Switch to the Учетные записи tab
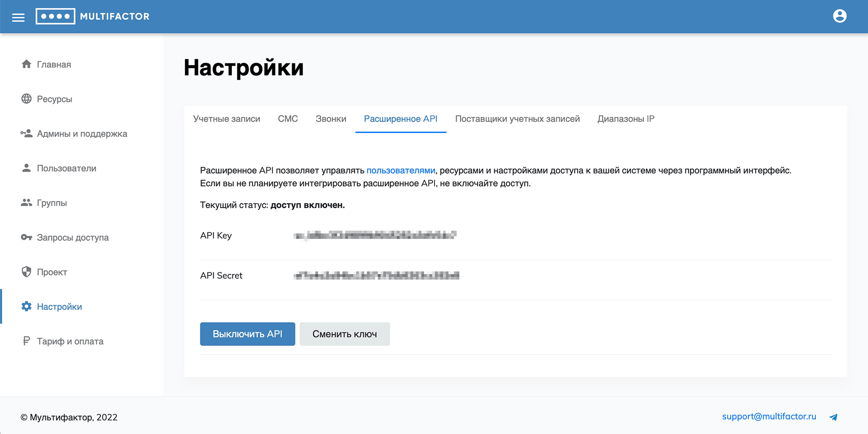Screen dimensions: 868x434 227,119
